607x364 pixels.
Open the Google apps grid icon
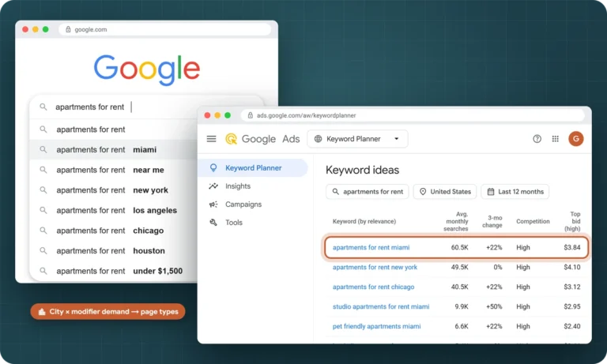(555, 139)
